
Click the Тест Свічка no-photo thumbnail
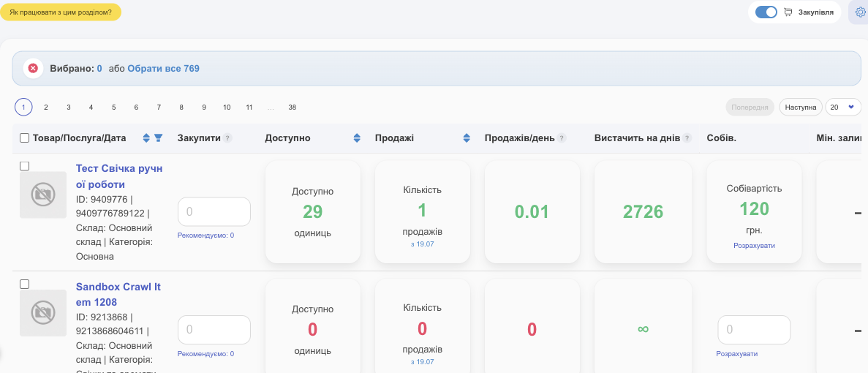tap(43, 195)
